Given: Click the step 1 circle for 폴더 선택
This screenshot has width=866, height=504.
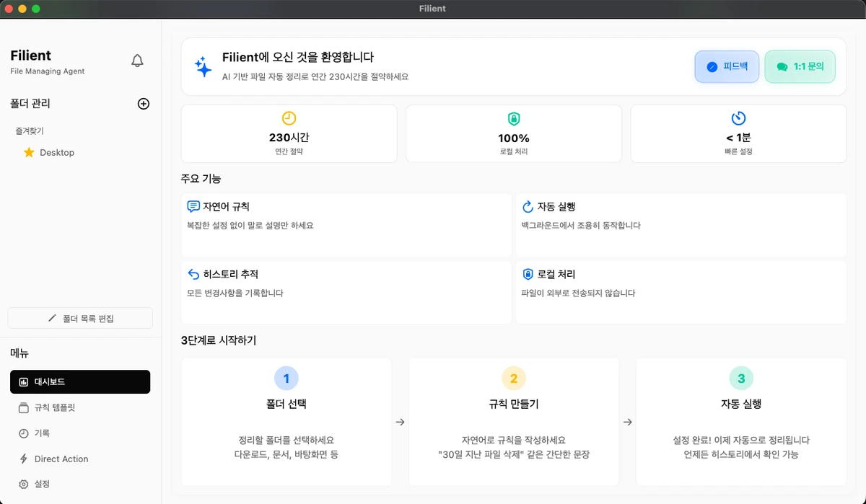Looking at the screenshot, I should click(x=287, y=379).
